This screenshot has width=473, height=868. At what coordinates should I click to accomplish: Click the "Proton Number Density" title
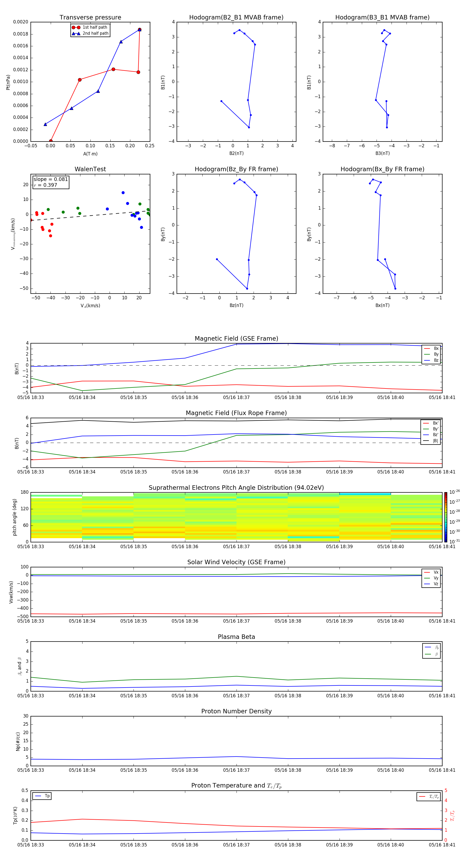tap(236, 711)
